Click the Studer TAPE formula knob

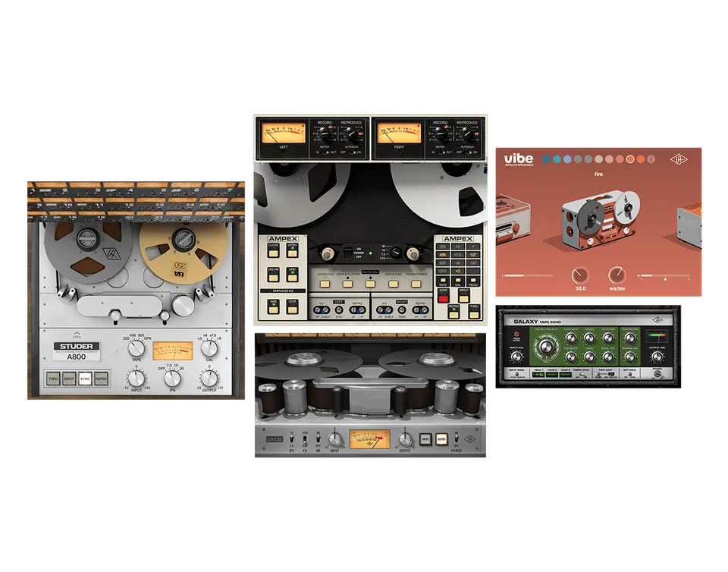[x=136, y=349]
